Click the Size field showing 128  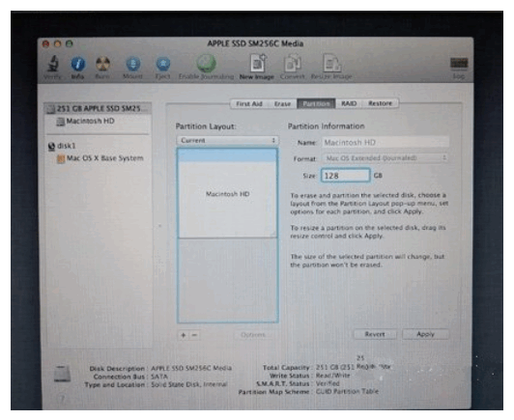click(x=346, y=176)
